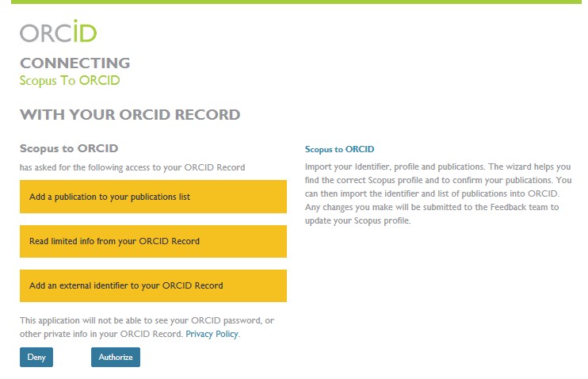Click the green iD part of the logo
The image size is (588, 379).
point(84,33)
